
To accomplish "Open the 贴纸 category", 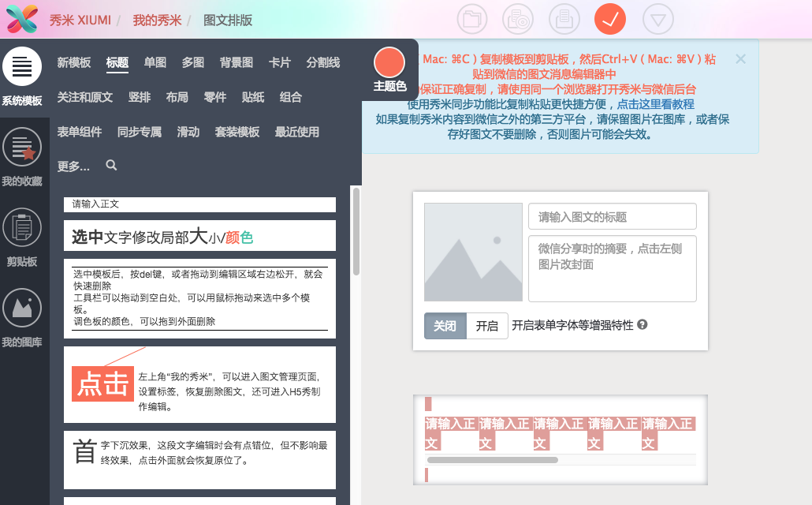I will 253,98.
